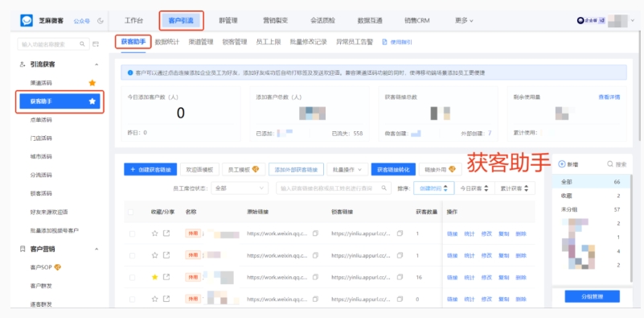Click the 使用指引 document icon

385,42
